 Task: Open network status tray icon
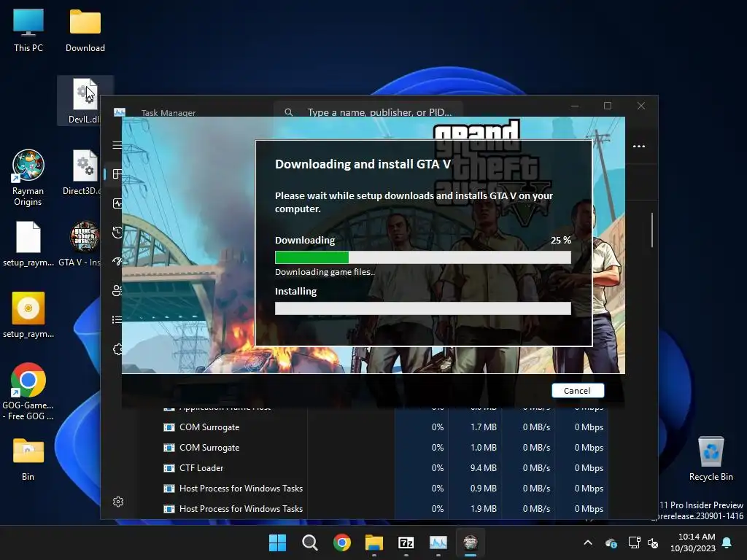pos(634,542)
